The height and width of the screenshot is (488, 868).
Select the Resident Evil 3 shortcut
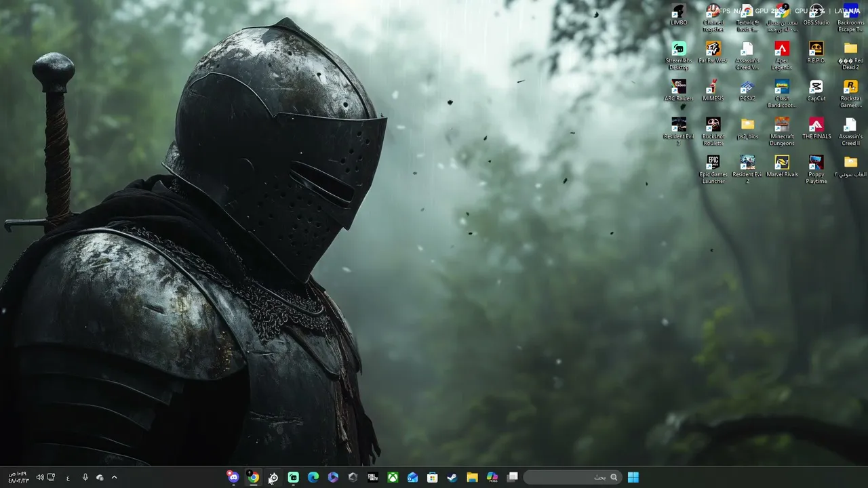(x=679, y=132)
